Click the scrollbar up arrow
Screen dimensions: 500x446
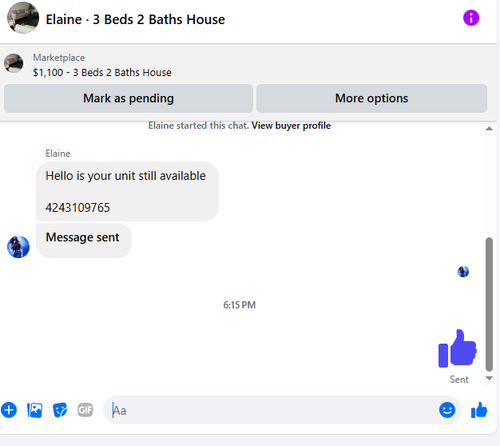pos(489,129)
